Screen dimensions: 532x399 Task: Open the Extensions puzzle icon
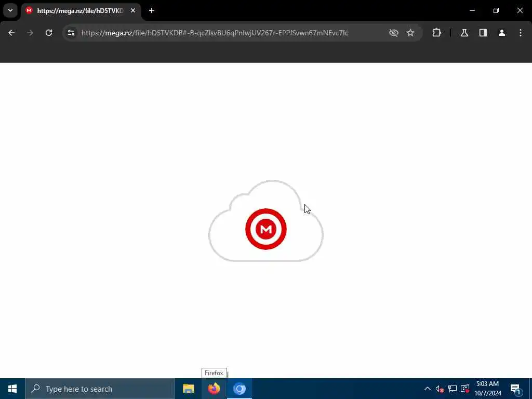tap(436, 33)
